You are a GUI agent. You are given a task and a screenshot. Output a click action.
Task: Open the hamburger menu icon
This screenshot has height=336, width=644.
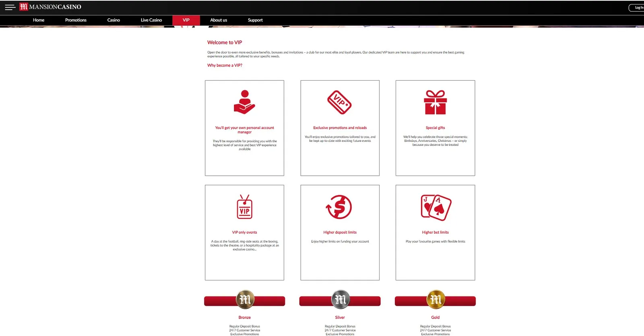click(x=10, y=7)
